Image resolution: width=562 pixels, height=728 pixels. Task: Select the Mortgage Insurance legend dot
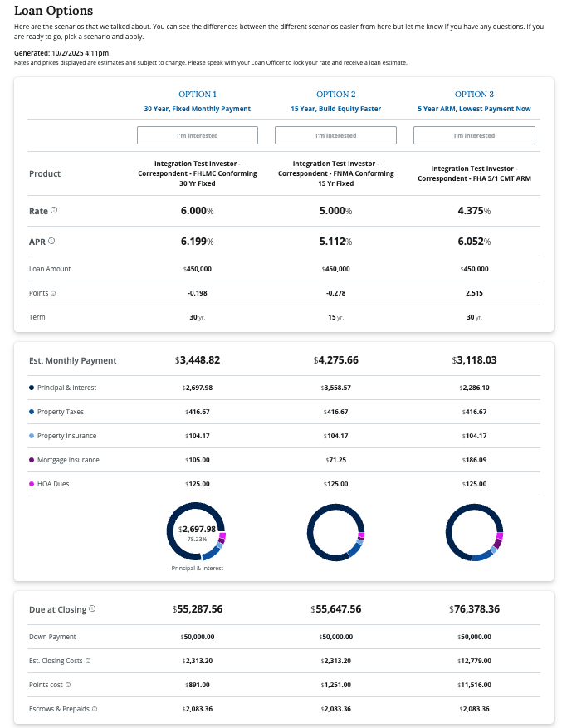click(32, 459)
